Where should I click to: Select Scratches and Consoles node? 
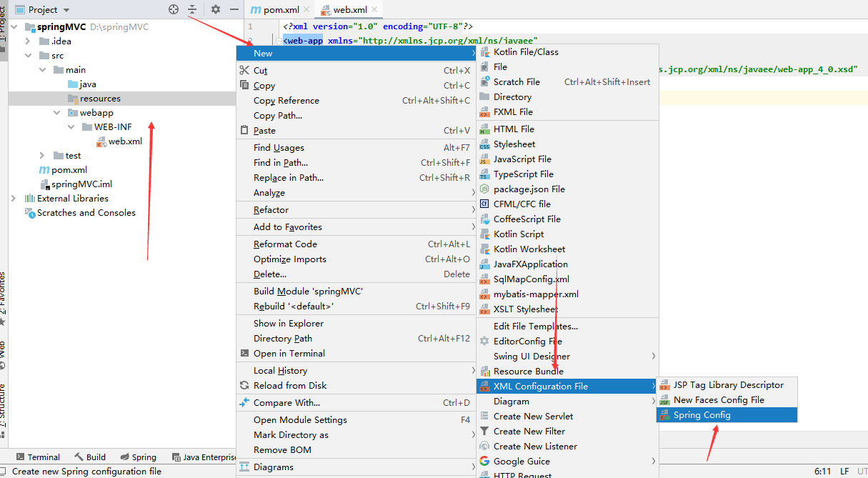[86, 213]
